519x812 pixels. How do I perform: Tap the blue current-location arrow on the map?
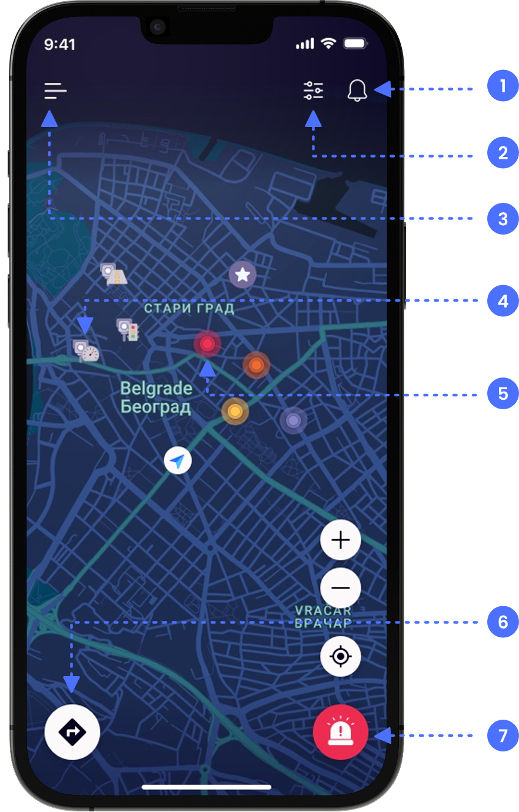177,461
